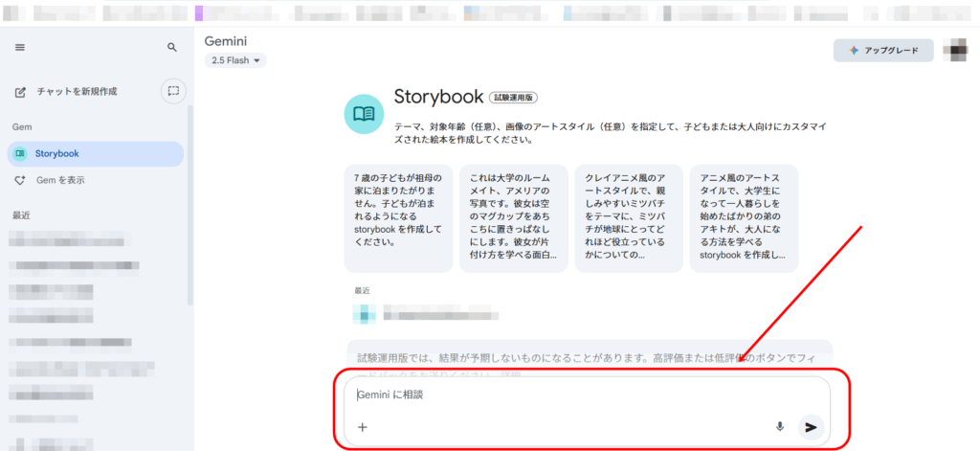Select the 7歳の子ども grandmother's house prompt card
Screen dimensions: 980x451
click(x=398, y=217)
